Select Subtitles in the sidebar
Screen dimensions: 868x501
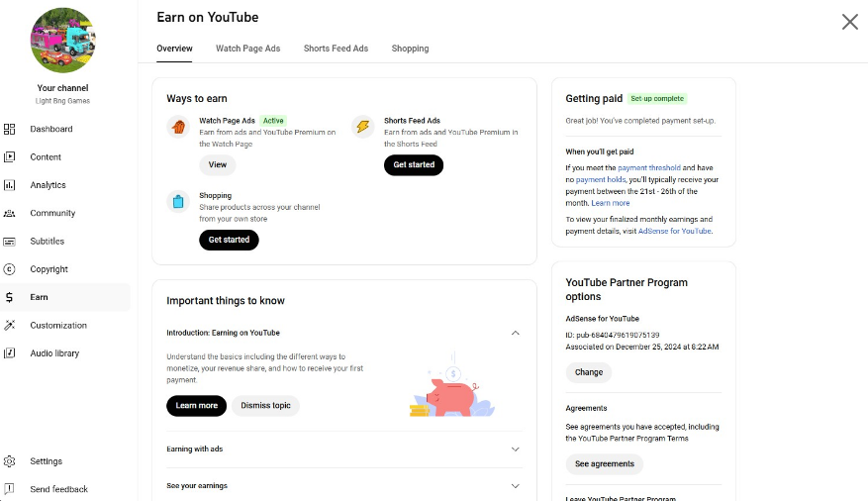(x=65, y=242)
